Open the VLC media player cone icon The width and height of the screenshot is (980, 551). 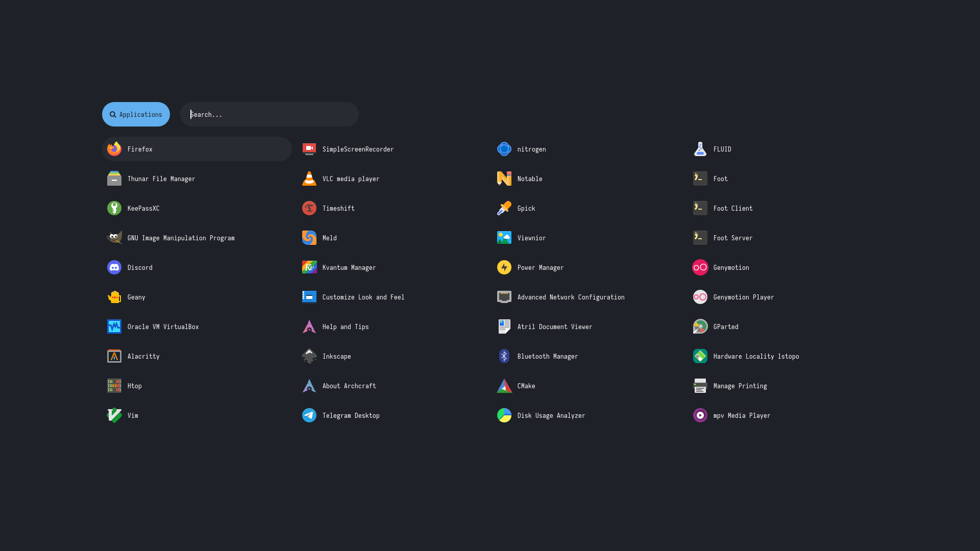pos(309,179)
